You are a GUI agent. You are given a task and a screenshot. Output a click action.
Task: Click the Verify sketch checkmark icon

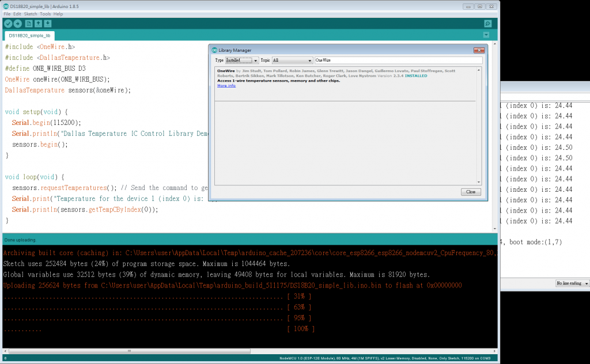[x=8, y=24]
